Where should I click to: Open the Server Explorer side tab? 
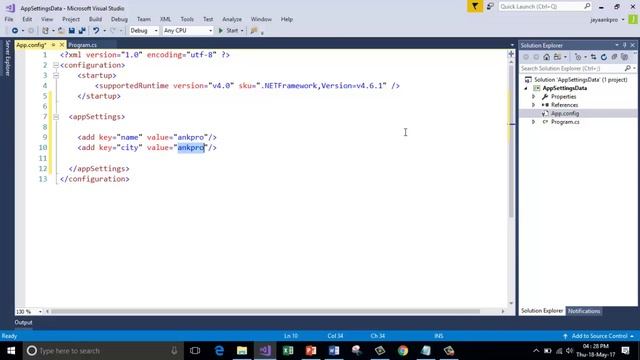tap(7, 58)
